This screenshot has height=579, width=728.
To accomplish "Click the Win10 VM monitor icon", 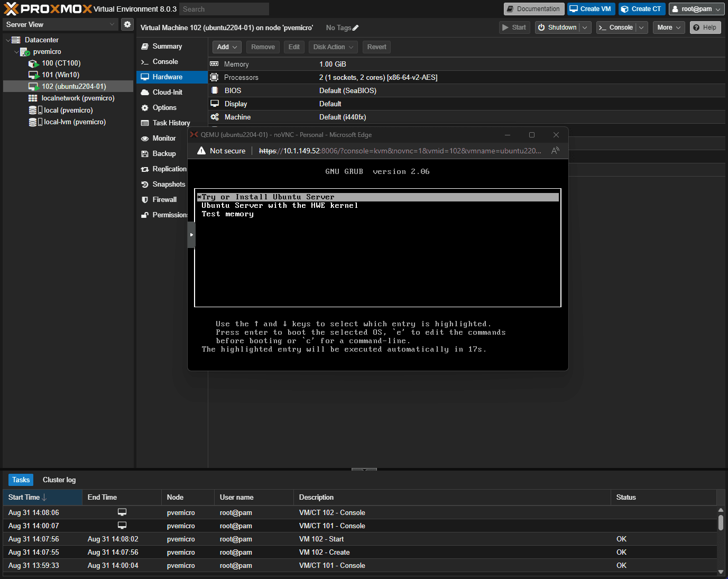I will coord(33,75).
